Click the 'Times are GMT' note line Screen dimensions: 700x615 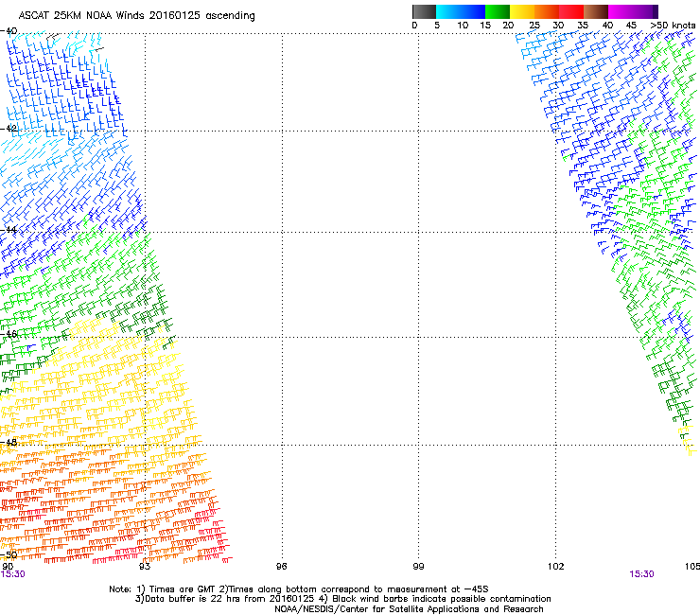[x=299, y=589]
